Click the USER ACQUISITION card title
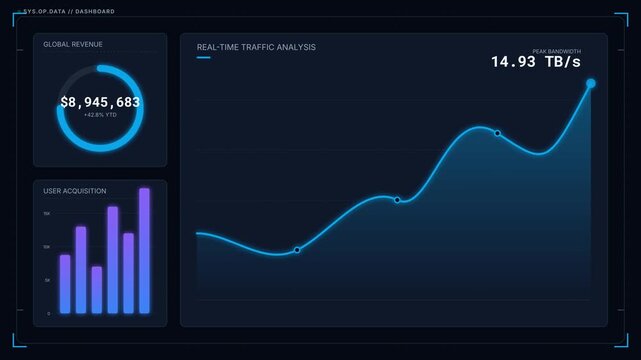This screenshot has height=360, width=641. 75,191
